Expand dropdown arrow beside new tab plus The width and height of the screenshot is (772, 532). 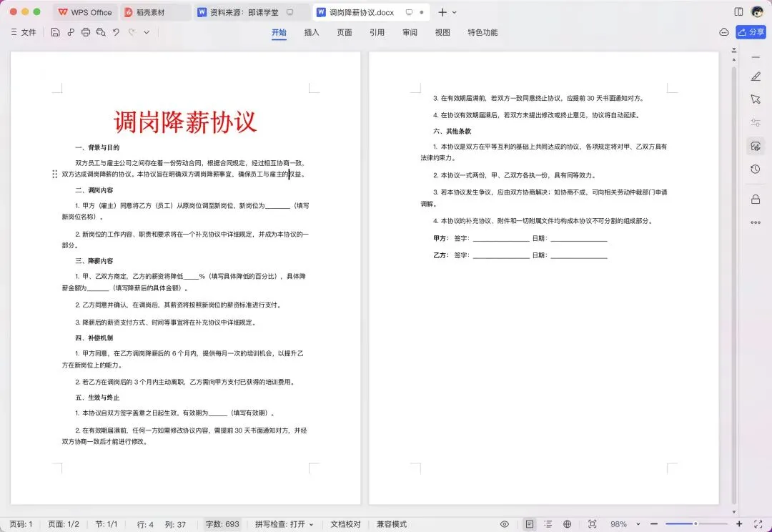454,12
